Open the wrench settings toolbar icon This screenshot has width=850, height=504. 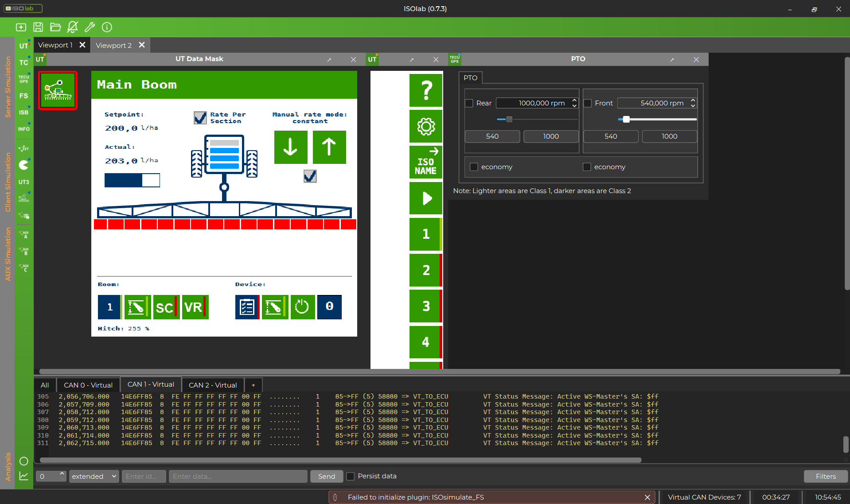click(x=90, y=27)
